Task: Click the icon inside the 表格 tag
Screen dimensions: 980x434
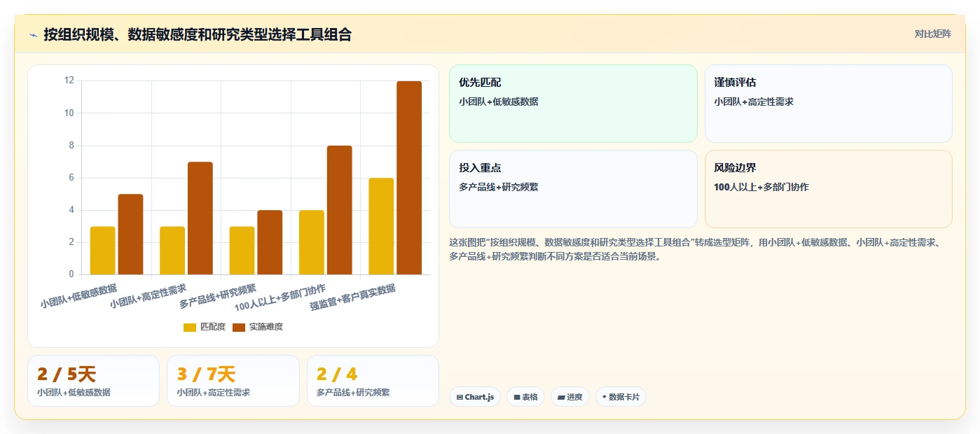Action: click(517, 397)
